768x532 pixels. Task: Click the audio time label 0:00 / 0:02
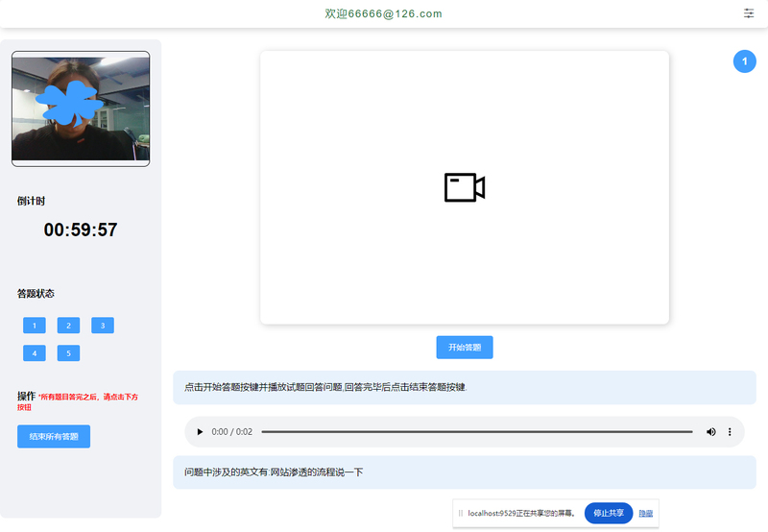pos(231,431)
